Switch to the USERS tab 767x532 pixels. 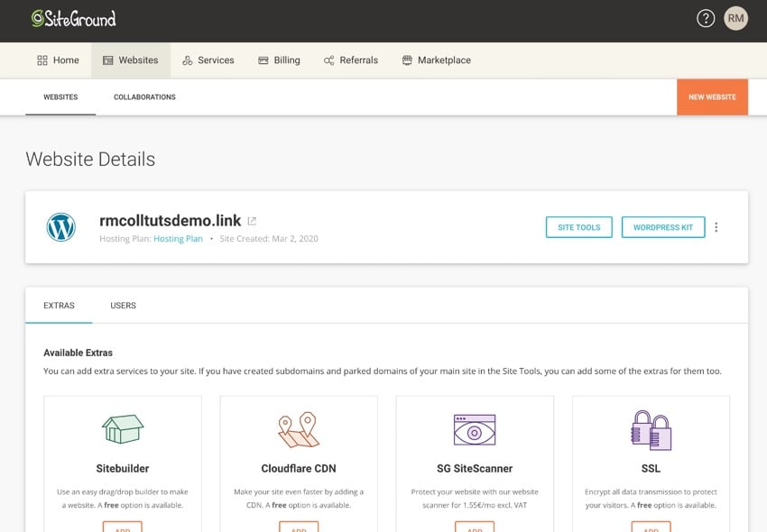point(123,305)
